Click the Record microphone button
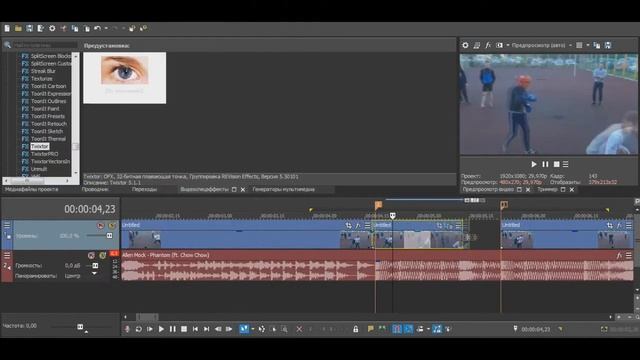The height and width of the screenshot is (360, 640). (127, 329)
